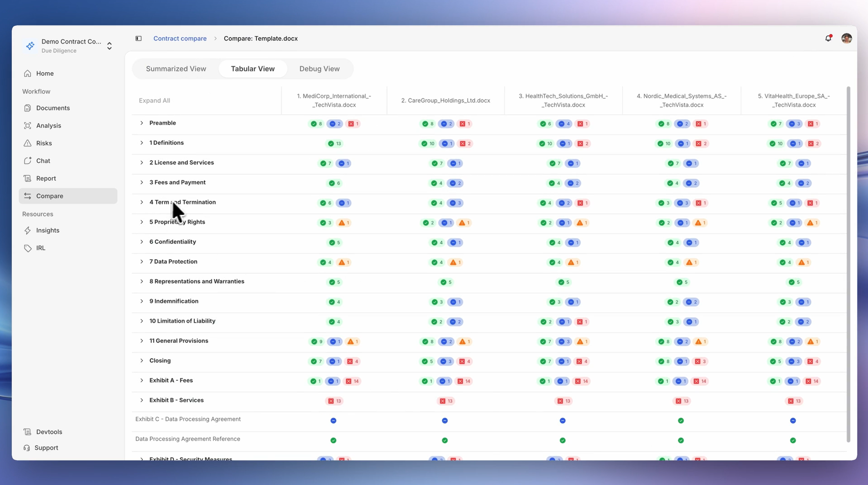
Task: Click the MediCorp_International column header
Action: (x=334, y=100)
